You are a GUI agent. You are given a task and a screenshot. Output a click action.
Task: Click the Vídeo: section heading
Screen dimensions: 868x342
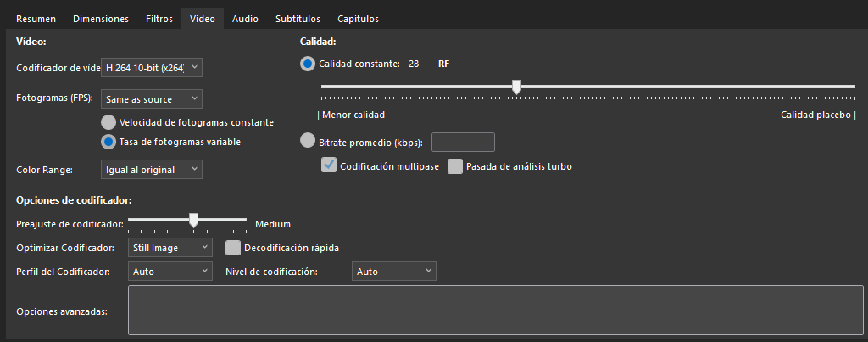[x=31, y=41]
